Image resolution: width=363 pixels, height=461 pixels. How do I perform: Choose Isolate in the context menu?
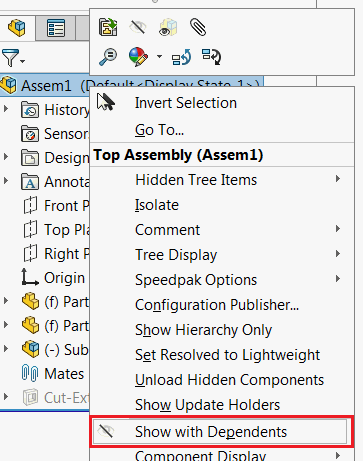click(222, 205)
